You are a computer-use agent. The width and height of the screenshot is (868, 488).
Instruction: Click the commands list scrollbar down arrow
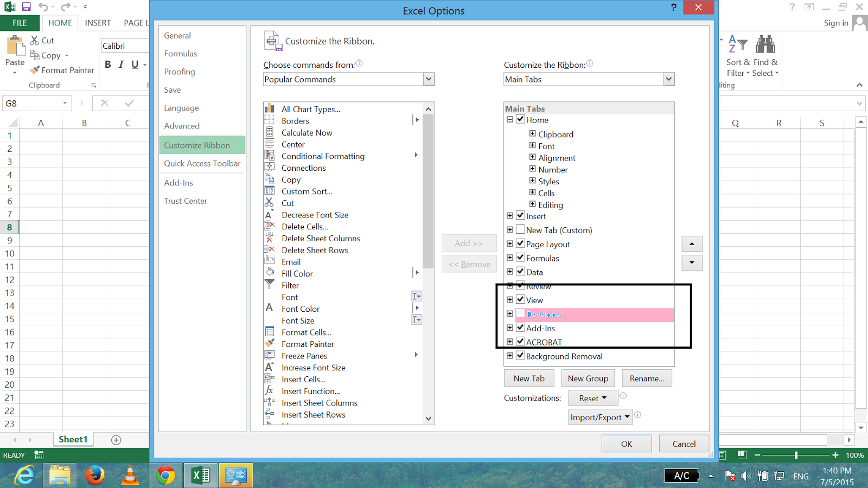tap(429, 419)
